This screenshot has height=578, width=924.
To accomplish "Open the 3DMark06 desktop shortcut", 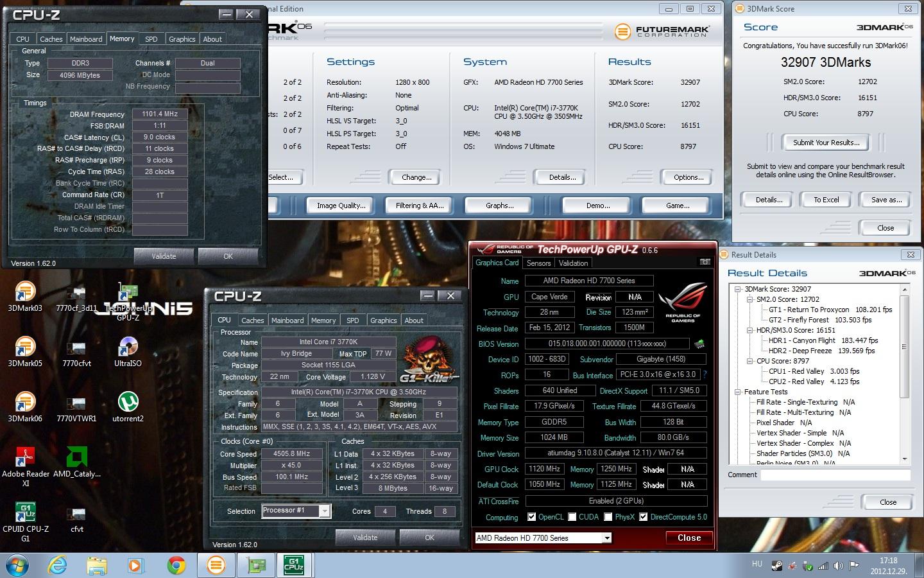I will tap(25, 407).
